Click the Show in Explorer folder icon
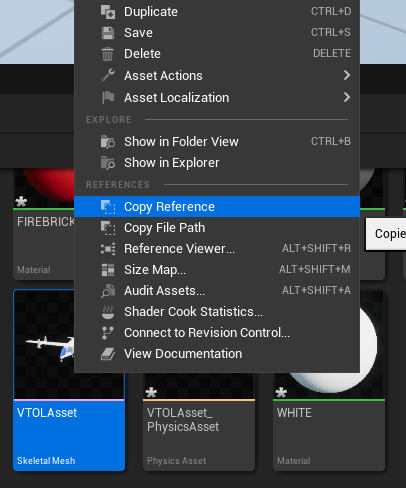Viewport: 406px width, 488px height. (108, 163)
